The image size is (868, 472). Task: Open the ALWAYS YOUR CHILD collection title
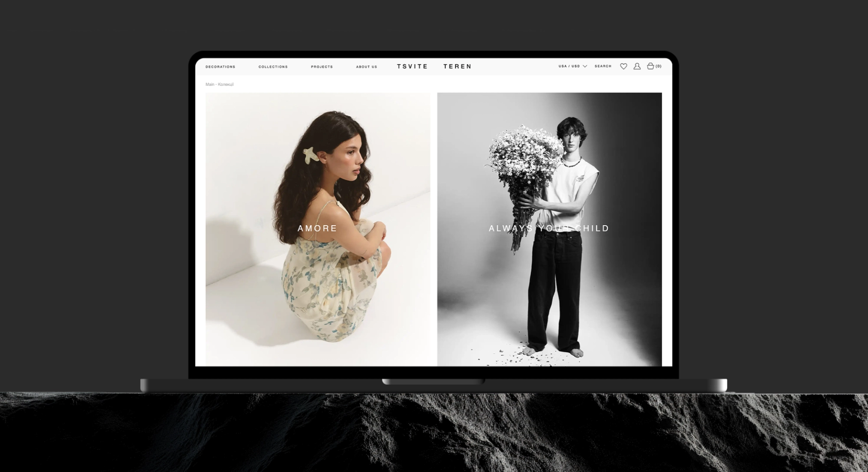[549, 228]
